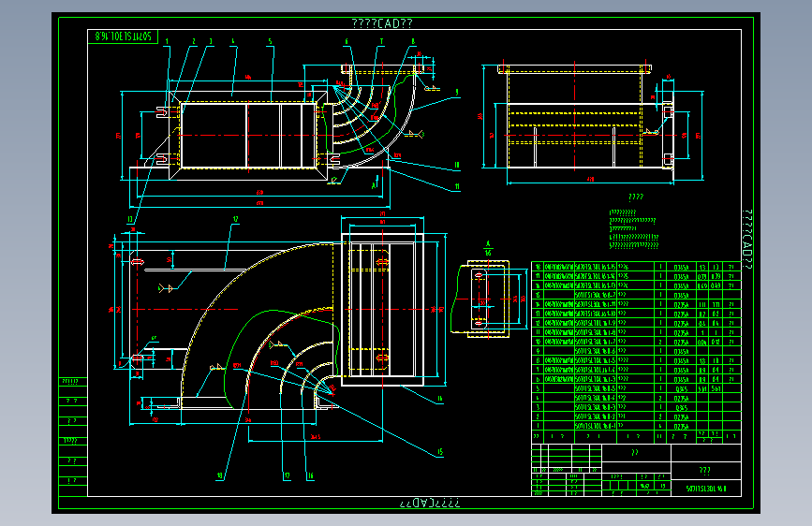Click balloon callout number 2 above the top view
This screenshot has height=526, width=812.
[194, 41]
